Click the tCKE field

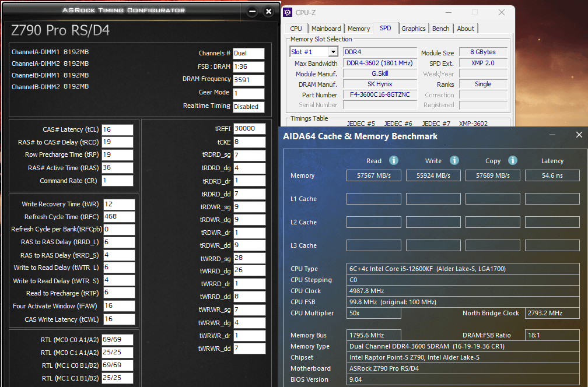pyautogui.click(x=250, y=142)
